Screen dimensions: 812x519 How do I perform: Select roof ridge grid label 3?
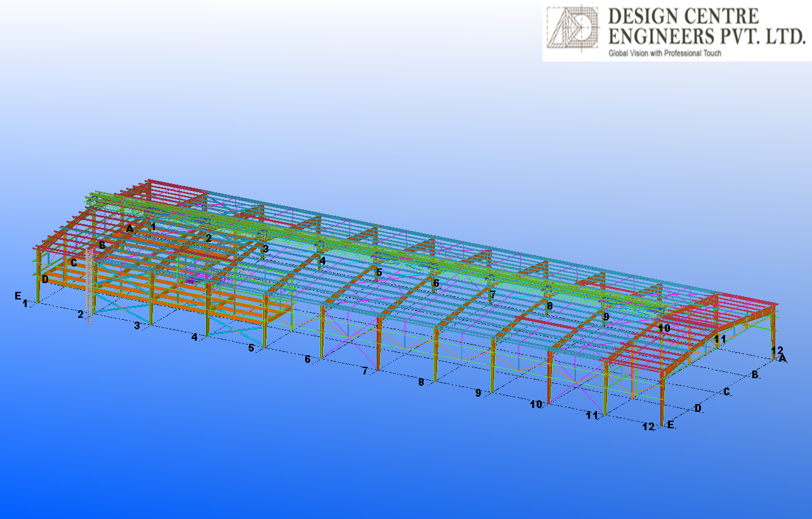265,249
